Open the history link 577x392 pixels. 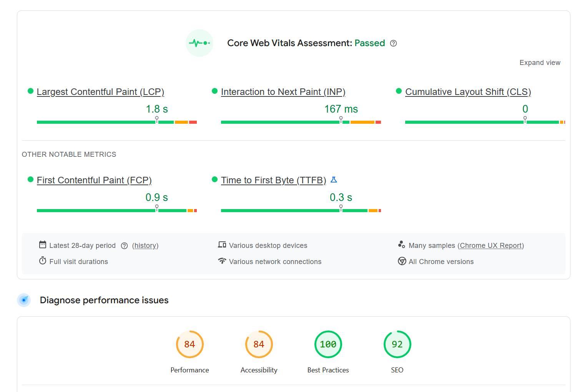pyautogui.click(x=145, y=246)
